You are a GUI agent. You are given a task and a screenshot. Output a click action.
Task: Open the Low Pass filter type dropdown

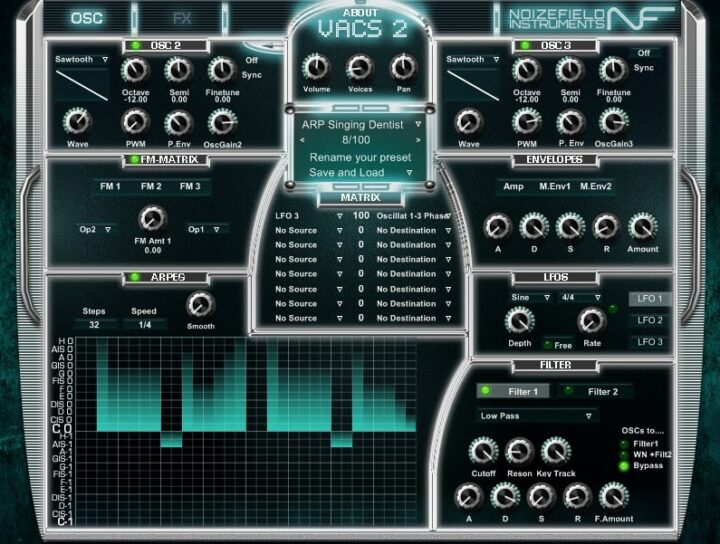click(535, 416)
